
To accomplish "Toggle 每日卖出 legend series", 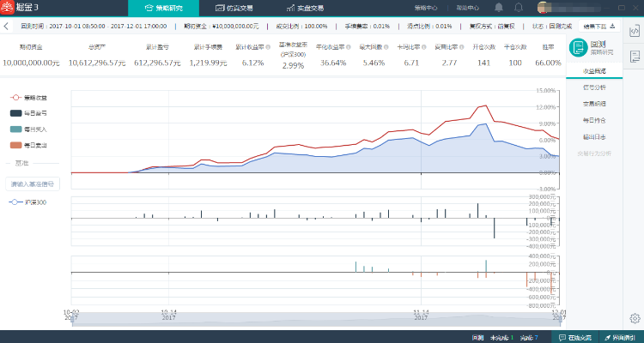I will pyautogui.click(x=28, y=145).
